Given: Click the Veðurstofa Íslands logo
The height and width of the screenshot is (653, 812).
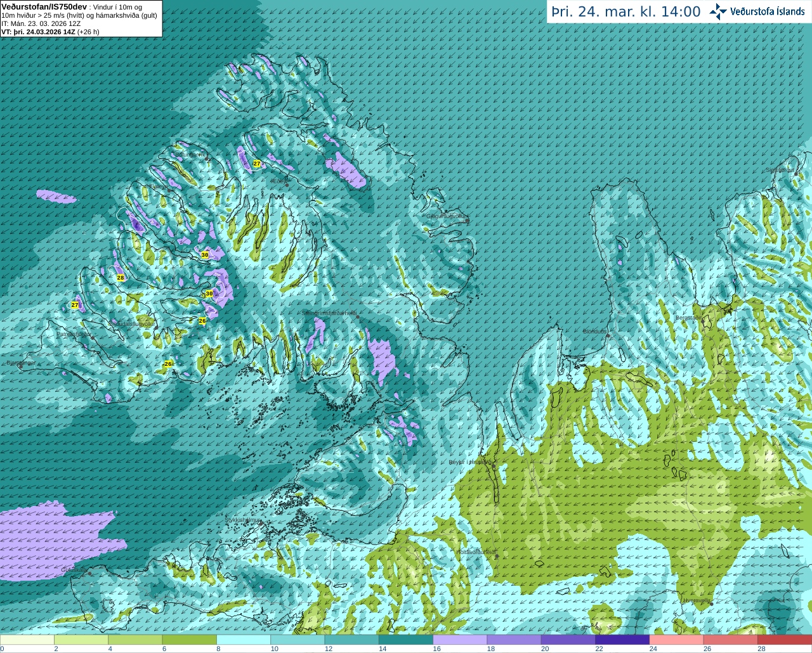Looking at the screenshot, I should click(x=757, y=11).
